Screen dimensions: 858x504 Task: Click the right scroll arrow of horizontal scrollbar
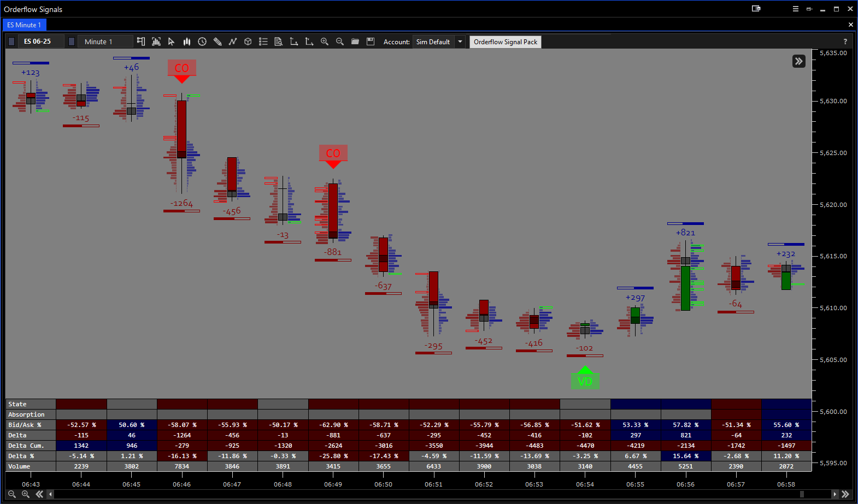pyautogui.click(x=835, y=494)
